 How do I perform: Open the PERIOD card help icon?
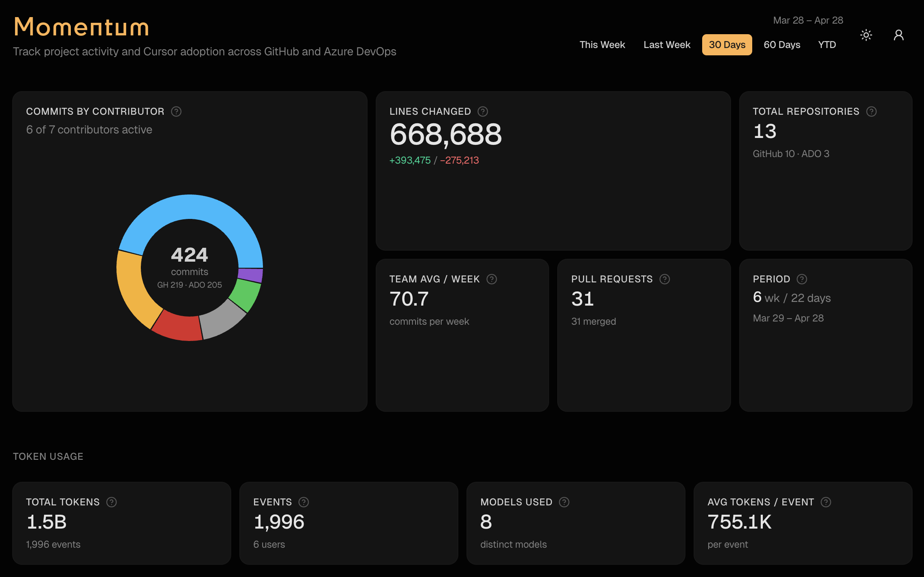[x=802, y=279]
